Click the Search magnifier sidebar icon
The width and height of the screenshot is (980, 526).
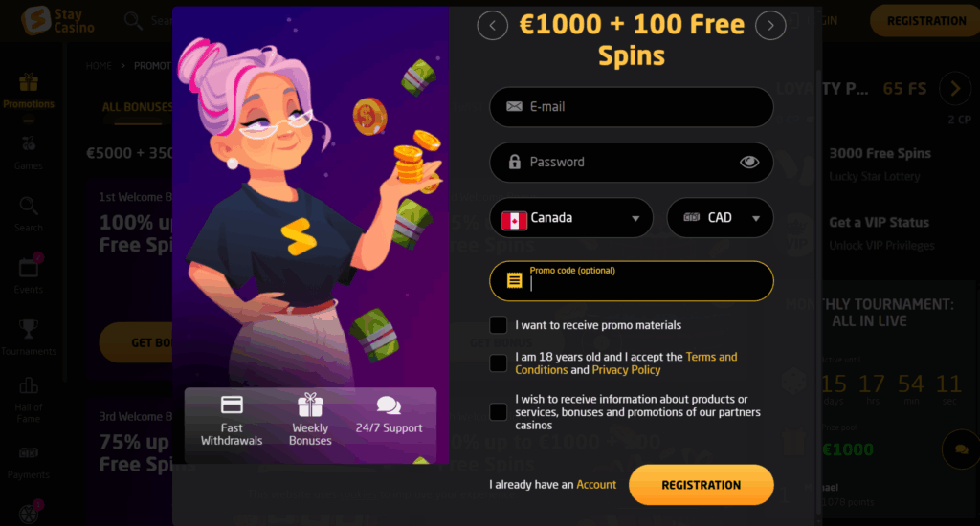pyautogui.click(x=28, y=206)
